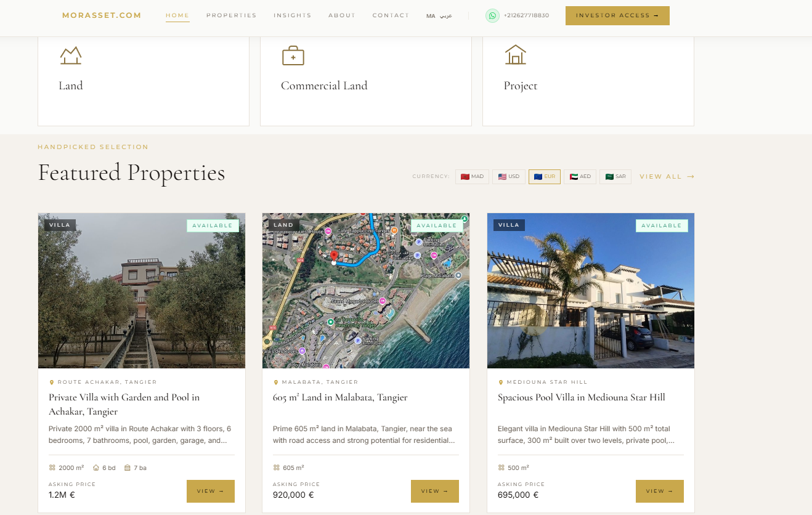Click the "Featured Properties" heading
The image size is (812, 515).
point(131,172)
